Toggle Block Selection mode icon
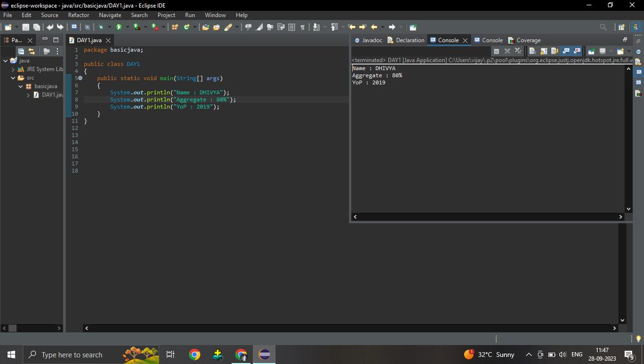Viewport: 644px width, 364px height. coord(291,27)
